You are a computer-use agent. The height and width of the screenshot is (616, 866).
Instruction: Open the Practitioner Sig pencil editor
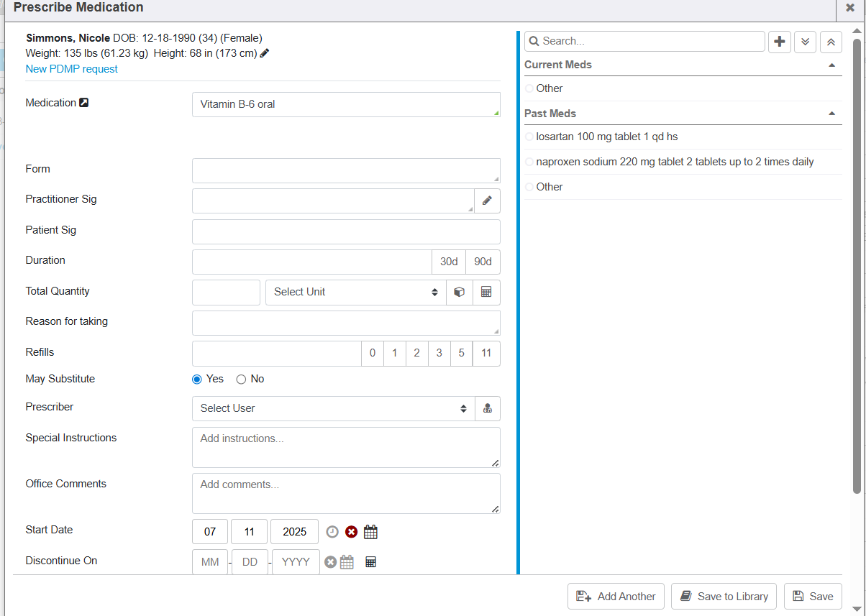point(487,201)
